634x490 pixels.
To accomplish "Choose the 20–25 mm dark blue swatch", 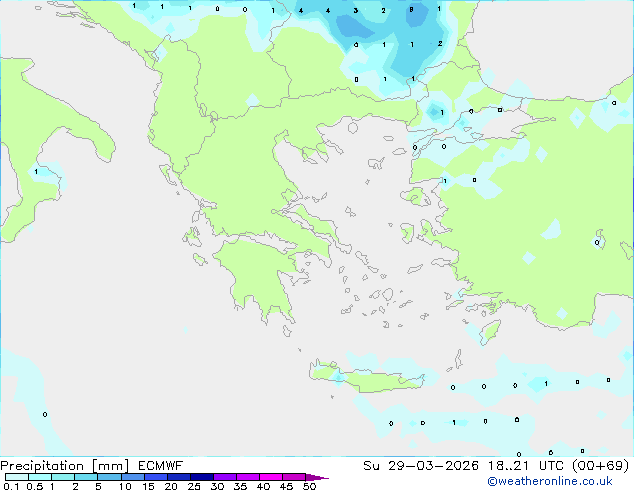I will tap(179, 477).
